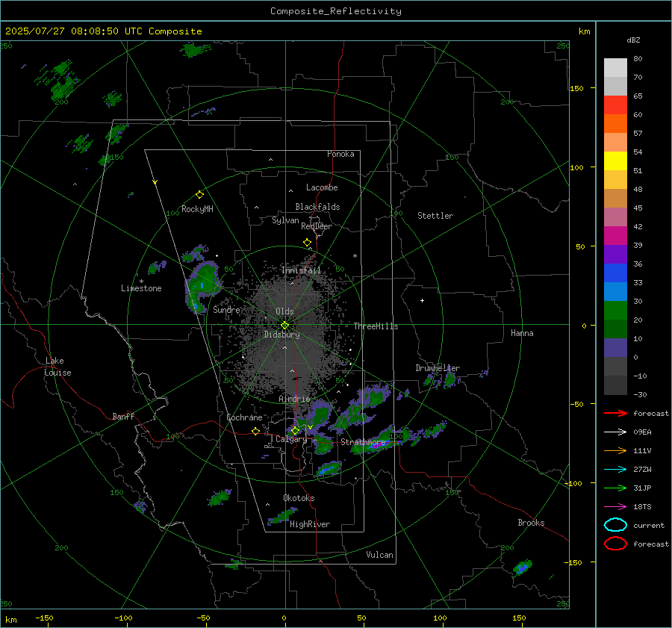The width and height of the screenshot is (672, 628).
Task: Click the red forecast arrow legend icon
Action: point(615,413)
